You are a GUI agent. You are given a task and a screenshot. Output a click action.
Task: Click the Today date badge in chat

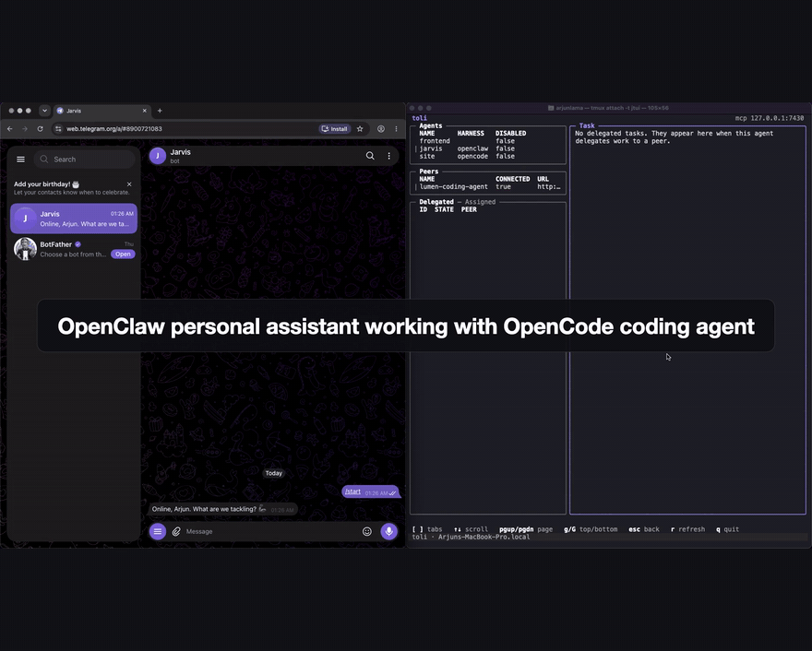point(273,473)
